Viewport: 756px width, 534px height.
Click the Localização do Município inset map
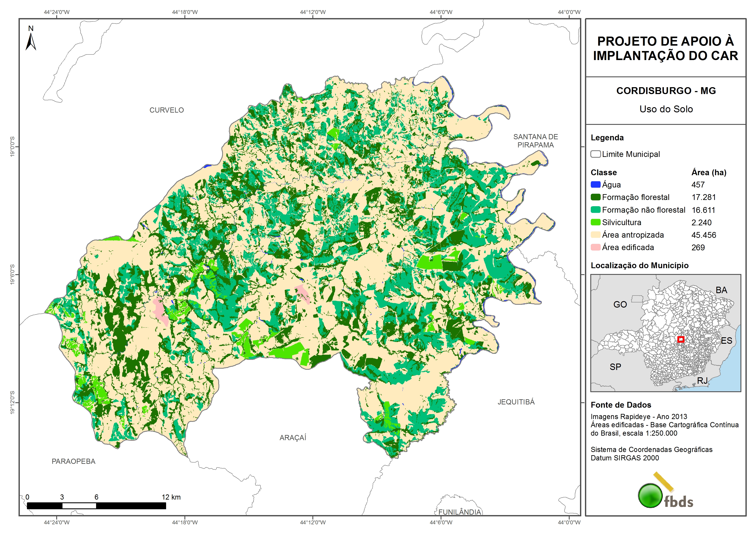click(x=666, y=333)
